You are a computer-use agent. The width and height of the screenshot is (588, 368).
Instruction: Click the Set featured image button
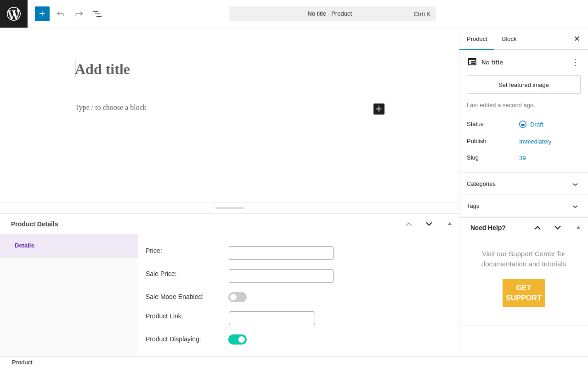524,85
